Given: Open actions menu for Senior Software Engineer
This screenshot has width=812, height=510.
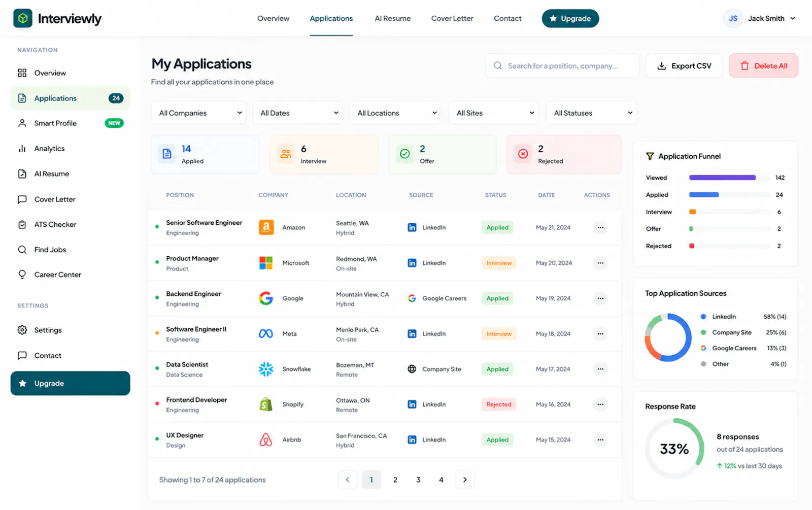Looking at the screenshot, I should point(600,227).
